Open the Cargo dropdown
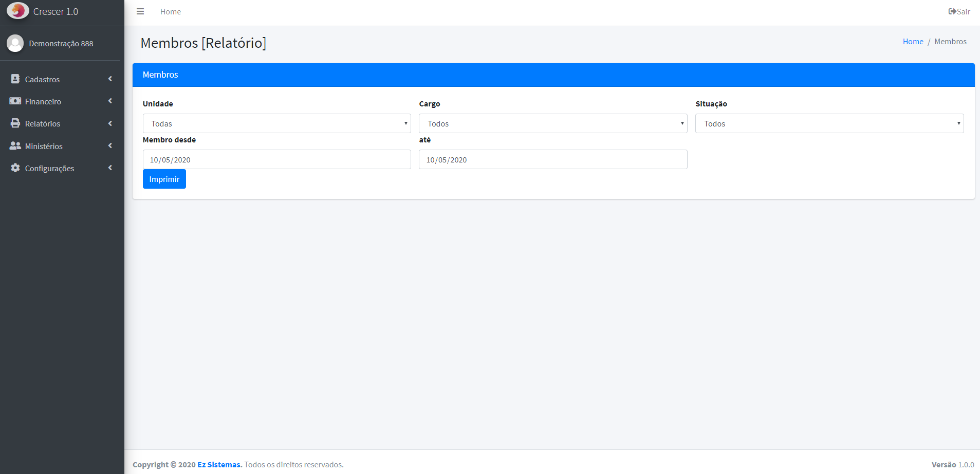Image resolution: width=980 pixels, height=474 pixels. pos(552,123)
